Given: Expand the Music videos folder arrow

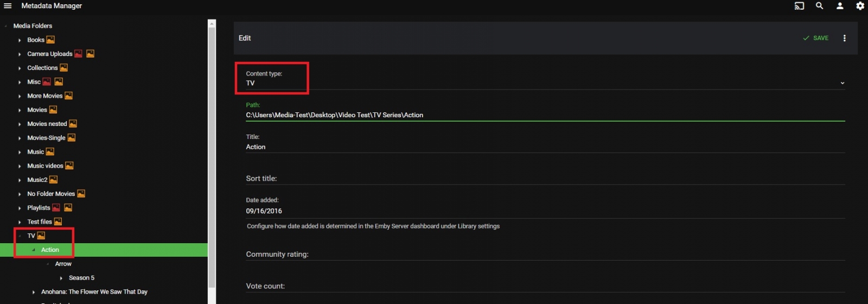Looking at the screenshot, I should click(x=20, y=166).
